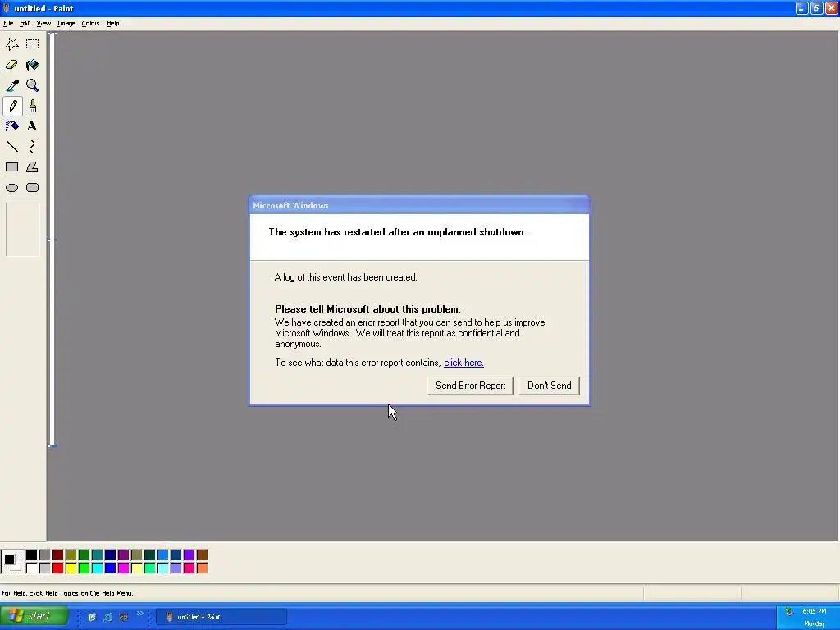Choose the Curve tool
The height and width of the screenshot is (630, 840).
33,146
